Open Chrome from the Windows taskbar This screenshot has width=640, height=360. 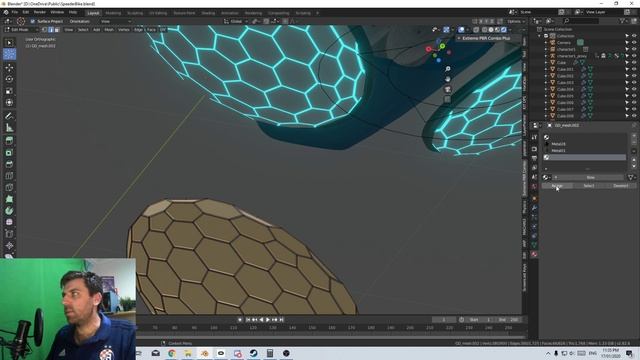[172, 353]
